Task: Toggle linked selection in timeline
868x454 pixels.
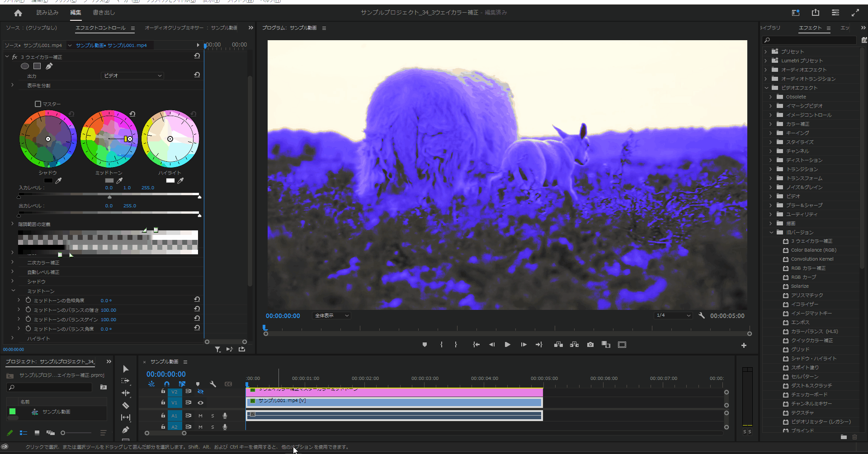Action: point(182,384)
